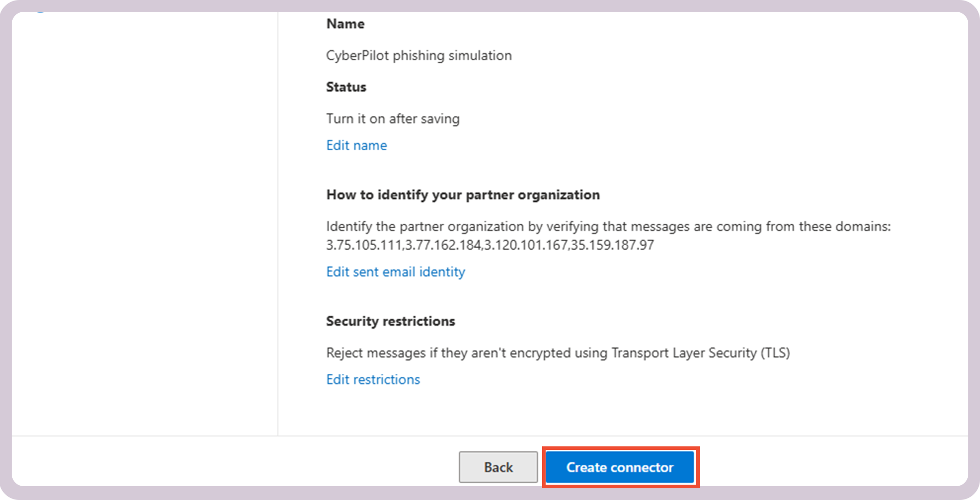Viewport: 980px width, 500px height.
Task: Click the Back button
Action: 498,467
